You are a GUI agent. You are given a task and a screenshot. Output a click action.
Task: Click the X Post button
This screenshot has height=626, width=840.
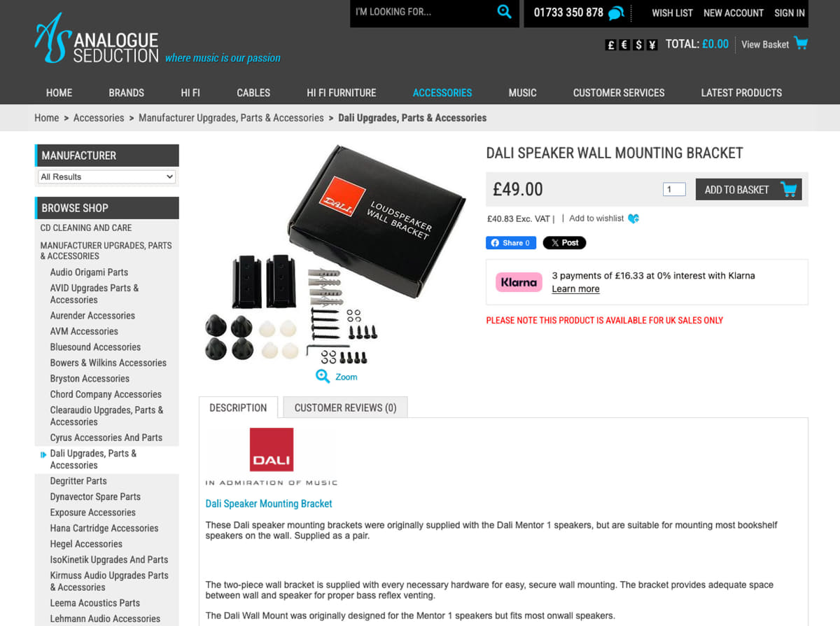pyautogui.click(x=564, y=243)
